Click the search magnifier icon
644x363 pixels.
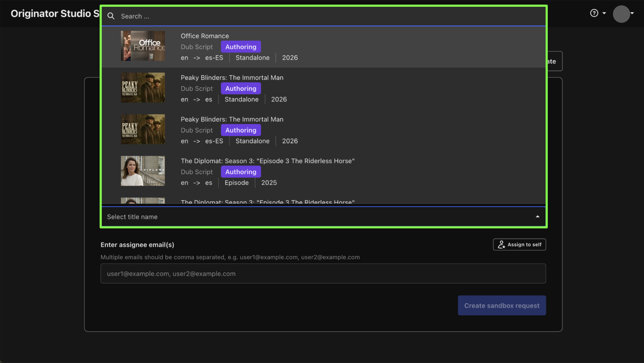(111, 16)
